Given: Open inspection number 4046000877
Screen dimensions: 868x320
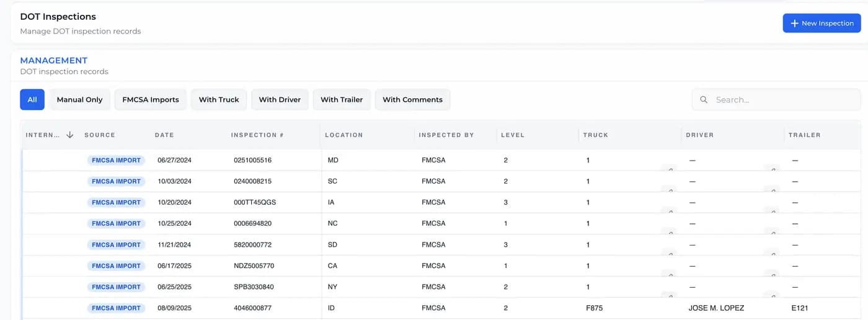Looking at the screenshot, I should coord(252,308).
